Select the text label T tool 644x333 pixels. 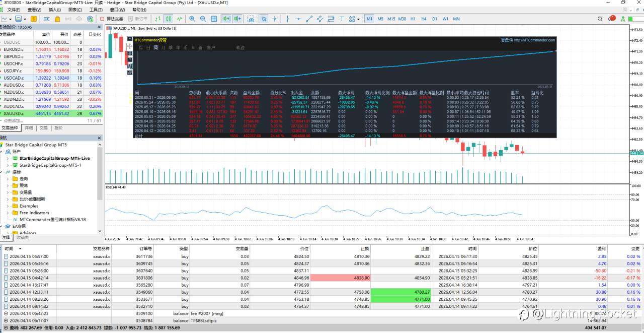343,19
